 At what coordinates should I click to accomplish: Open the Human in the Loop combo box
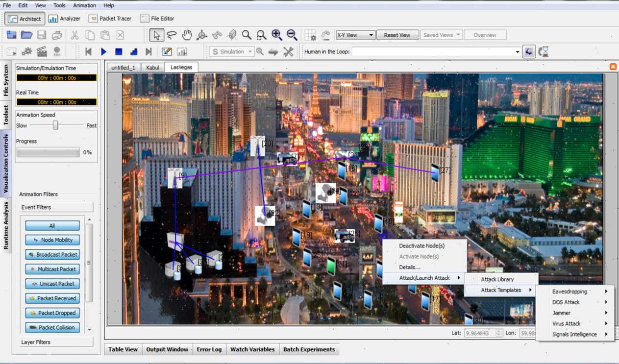tap(436, 51)
